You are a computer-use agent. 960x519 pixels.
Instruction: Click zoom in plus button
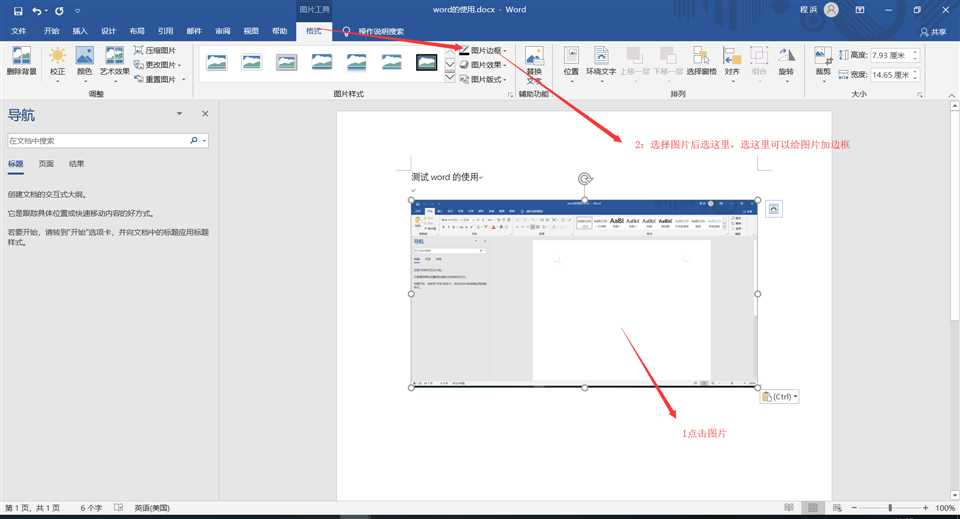[x=925, y=508]
